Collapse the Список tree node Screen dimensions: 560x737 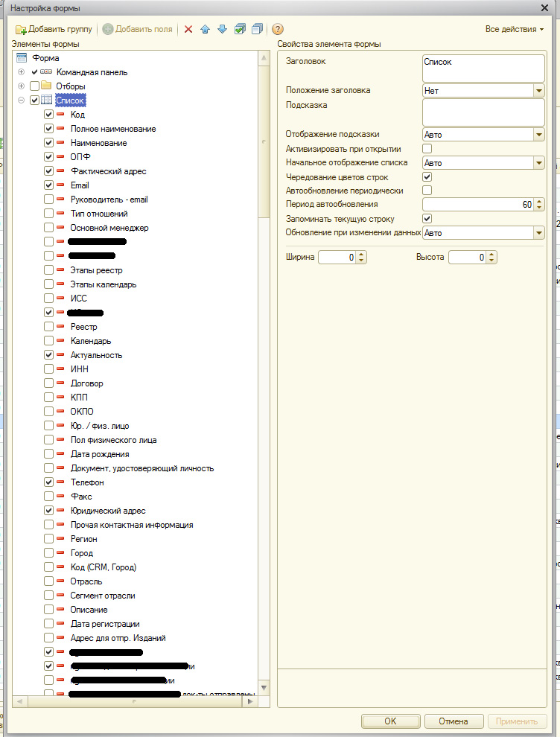tap(21, 100)
